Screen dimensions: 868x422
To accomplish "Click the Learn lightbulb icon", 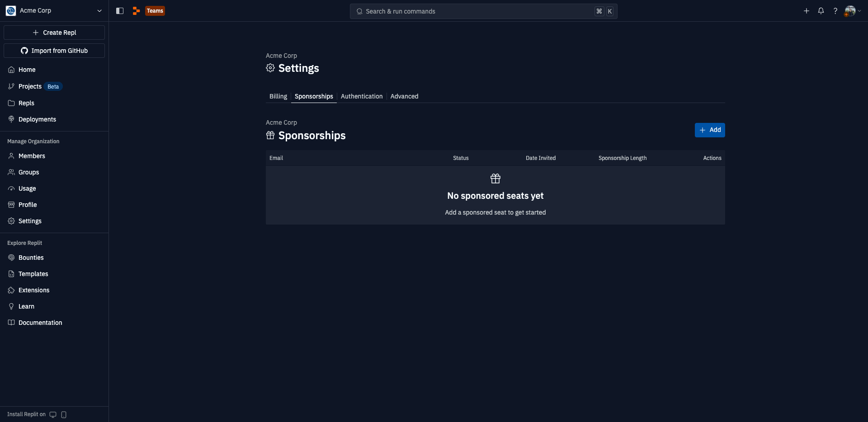I will coord(11,306).
